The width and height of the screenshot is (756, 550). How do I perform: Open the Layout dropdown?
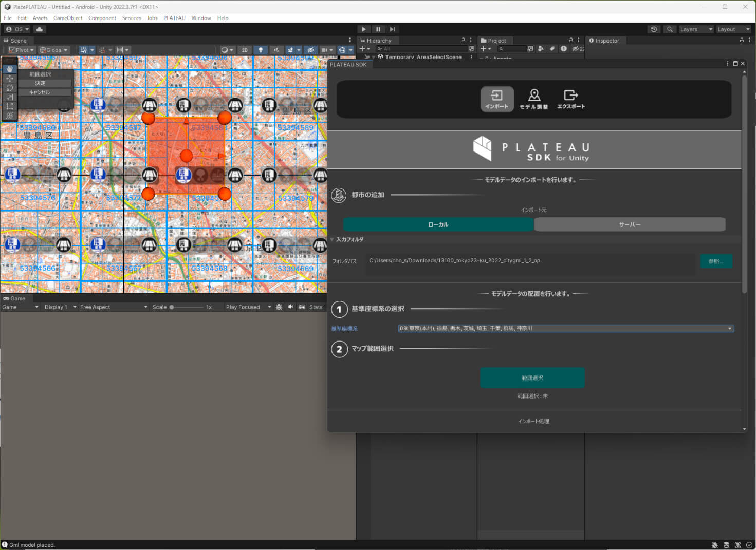click(733, 29)
